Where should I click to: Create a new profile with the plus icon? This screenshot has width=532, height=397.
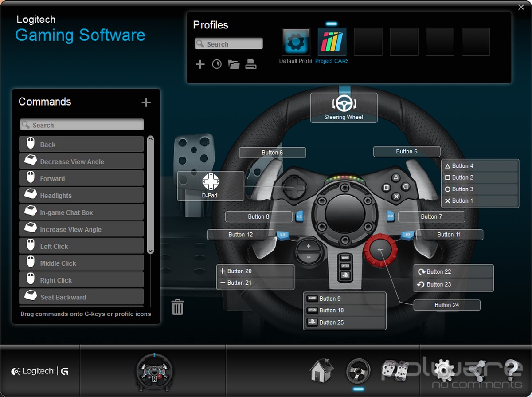[200, 64]
